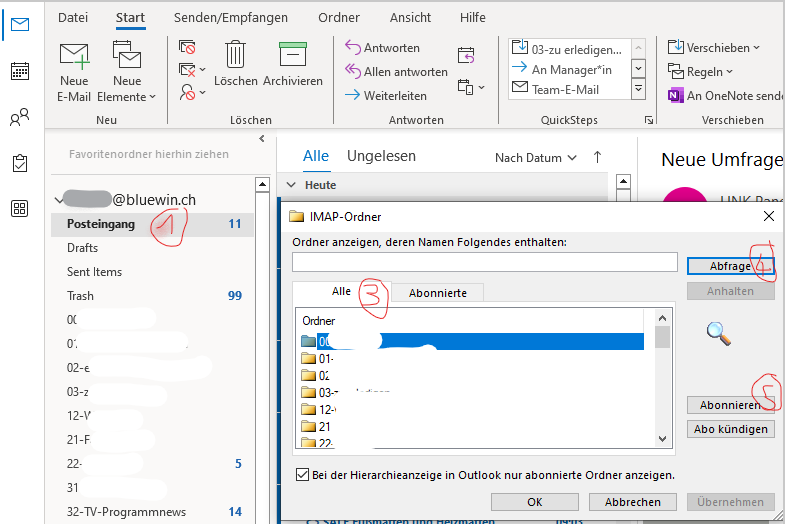Click the Abfrage button
Image resolution: width=785 pixels, height=524 pixels.
point(730,266)
